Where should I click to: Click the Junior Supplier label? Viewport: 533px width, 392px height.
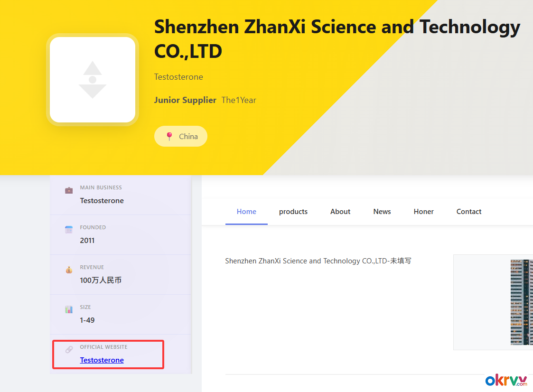pyautogui.click(x=185, y=100)
